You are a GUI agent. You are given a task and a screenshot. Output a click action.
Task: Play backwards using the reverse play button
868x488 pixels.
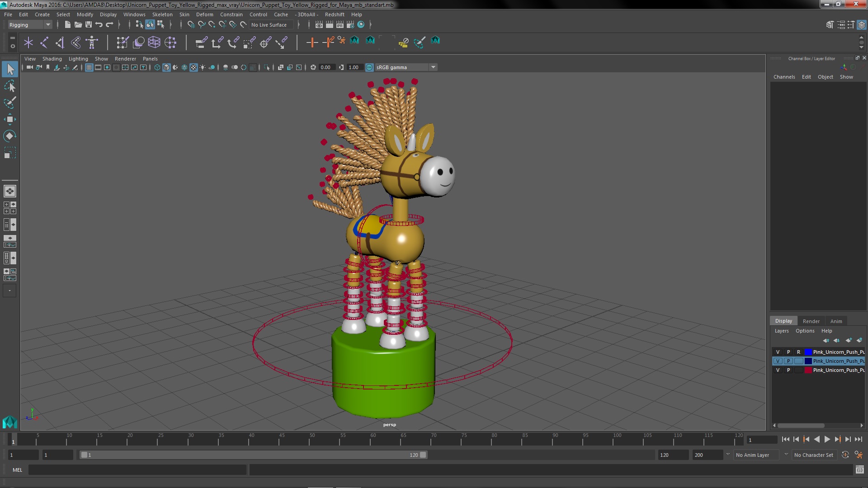click(816, 439)
